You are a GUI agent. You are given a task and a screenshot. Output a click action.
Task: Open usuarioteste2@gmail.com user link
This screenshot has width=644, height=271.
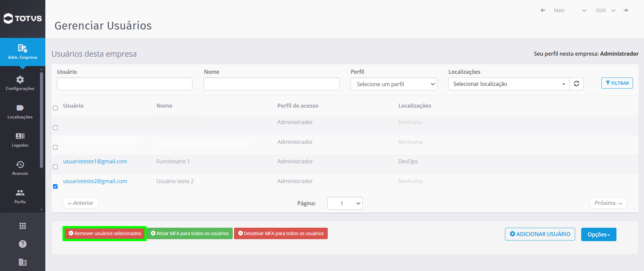tap(95, 181)
